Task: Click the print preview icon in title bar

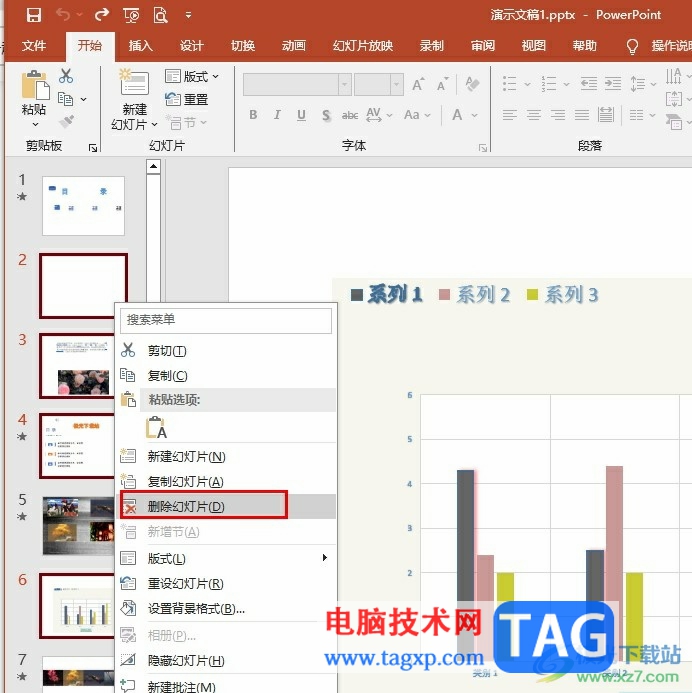Action: [160, 15]
